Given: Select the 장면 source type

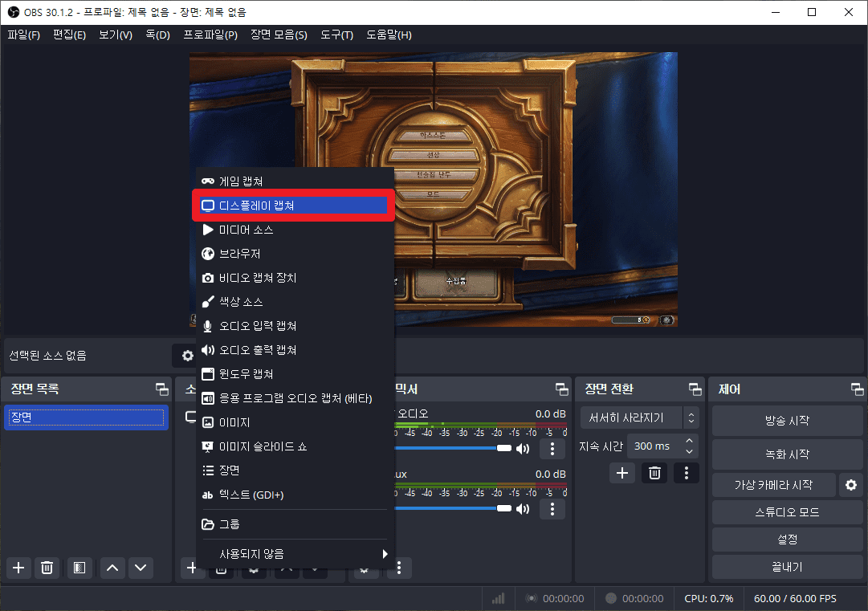Looking at the screenshot, I should pyautogui.click(x=294, y=470).
